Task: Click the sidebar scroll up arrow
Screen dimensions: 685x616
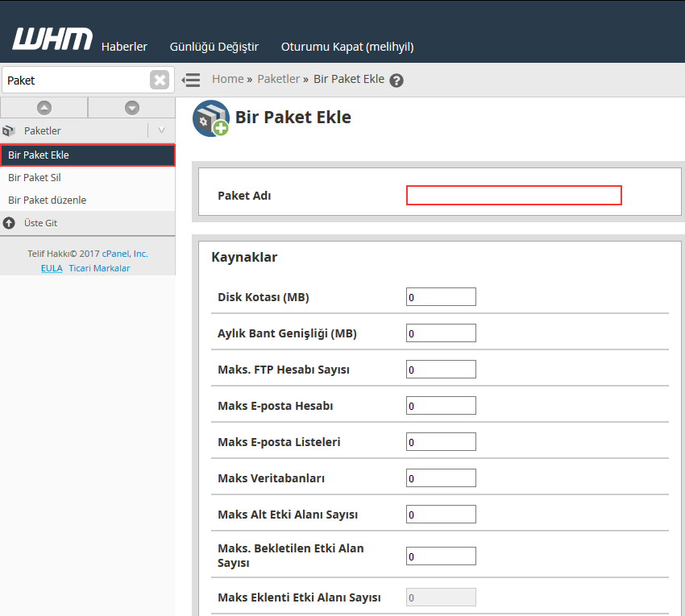Action: (44, 107)
